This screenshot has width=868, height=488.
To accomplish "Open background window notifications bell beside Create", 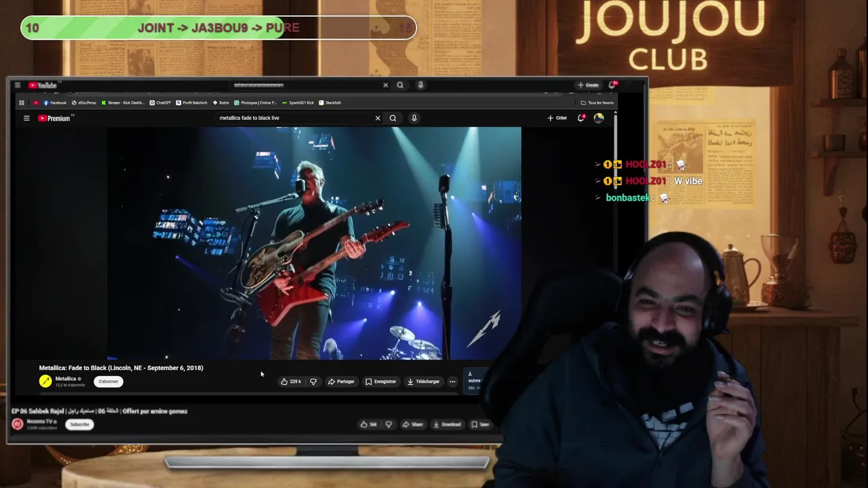I will click(612, 85).
